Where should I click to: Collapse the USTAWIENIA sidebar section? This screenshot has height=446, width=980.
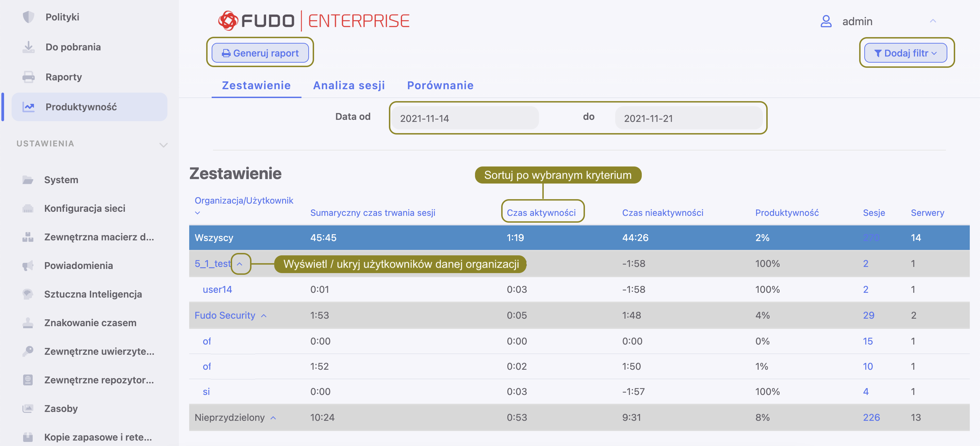click(x=163, y=145)
